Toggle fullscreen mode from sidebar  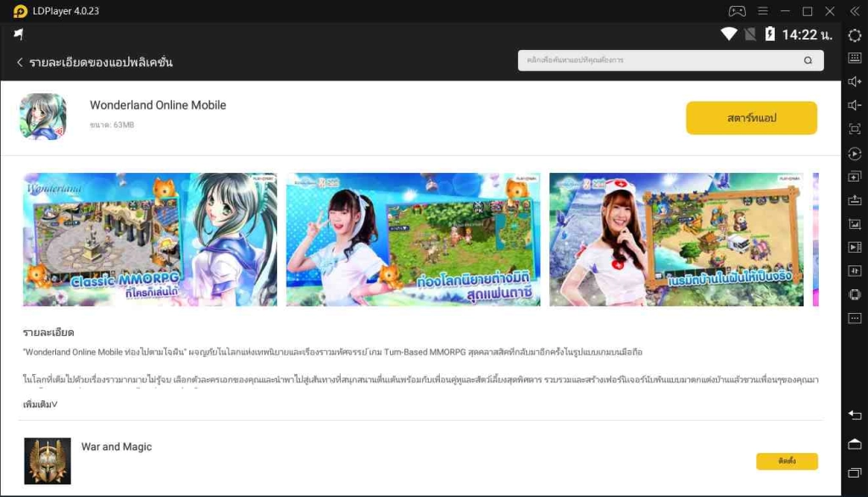[x=854, y=129]
